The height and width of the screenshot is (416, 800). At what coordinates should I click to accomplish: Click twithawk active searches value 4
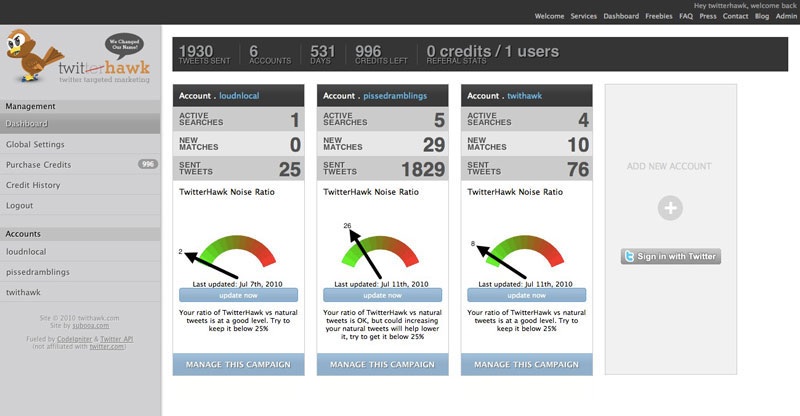(x=584, y=120)
